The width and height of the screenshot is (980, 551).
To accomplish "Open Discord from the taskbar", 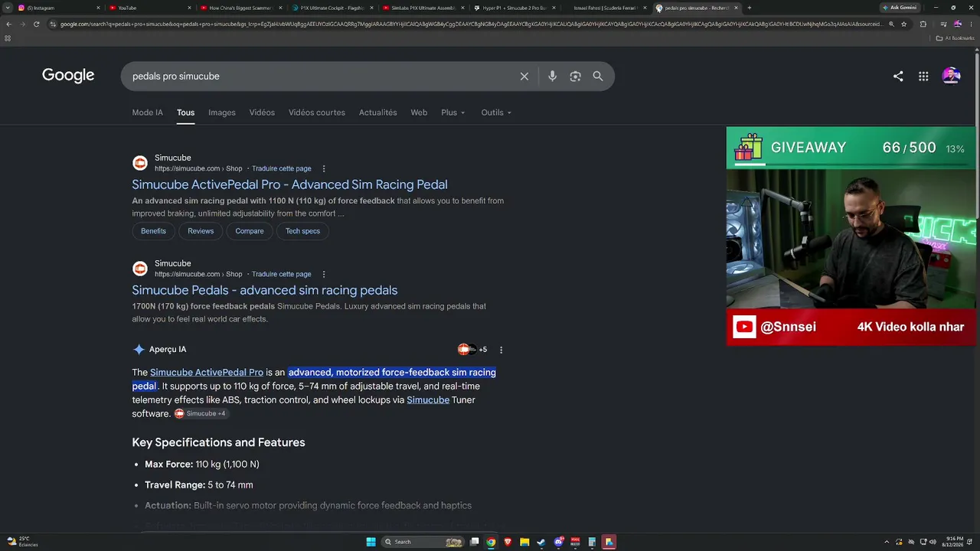I will coord(559,542).
